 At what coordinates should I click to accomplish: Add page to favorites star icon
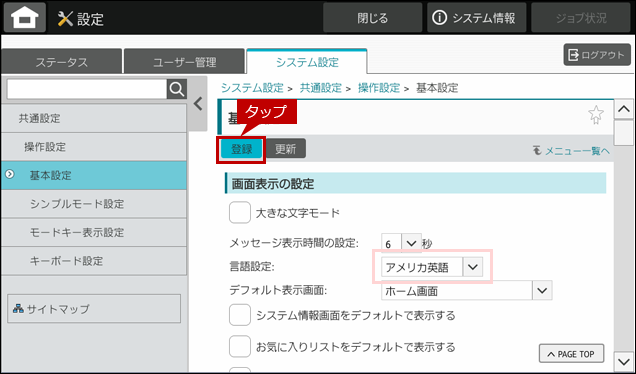click(595, 115)
